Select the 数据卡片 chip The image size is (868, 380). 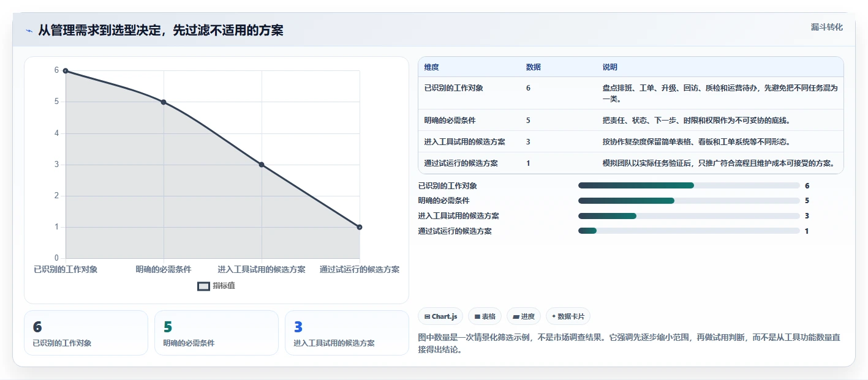[568, 316]
